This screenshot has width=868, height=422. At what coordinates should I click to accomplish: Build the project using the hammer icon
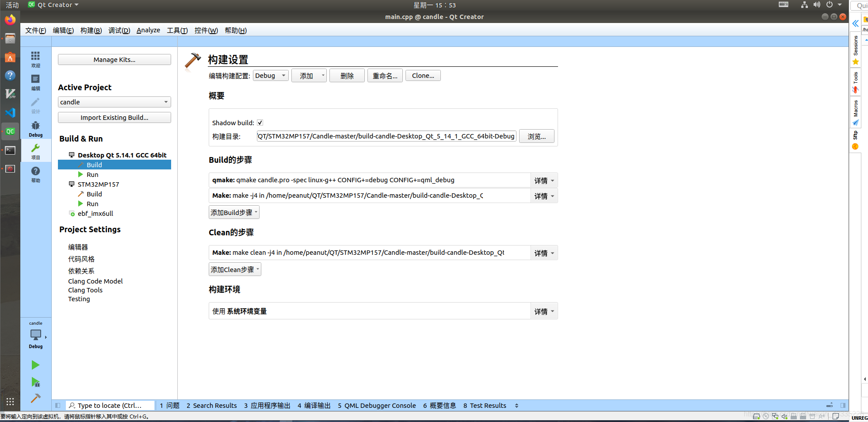click(x=35, y=398)
